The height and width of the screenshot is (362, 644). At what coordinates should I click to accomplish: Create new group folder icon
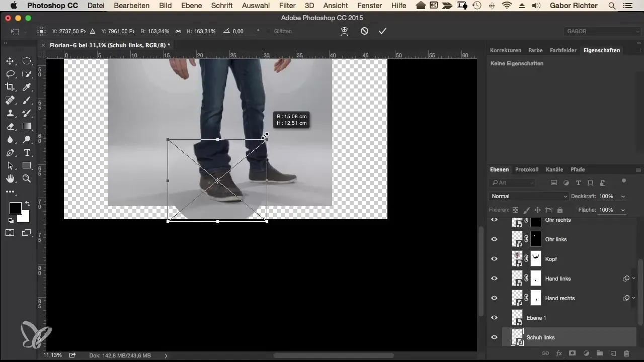(599, 354)
